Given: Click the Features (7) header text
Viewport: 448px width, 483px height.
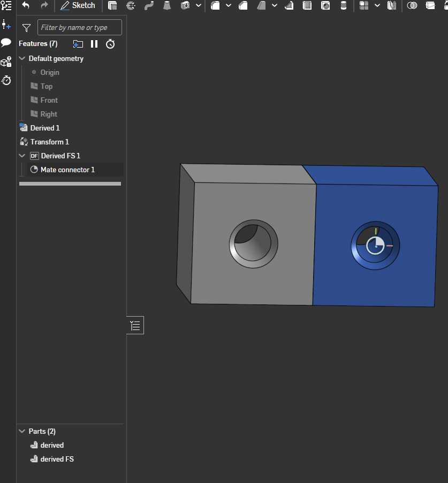Looking at the screenshot, I should point(38,44).
